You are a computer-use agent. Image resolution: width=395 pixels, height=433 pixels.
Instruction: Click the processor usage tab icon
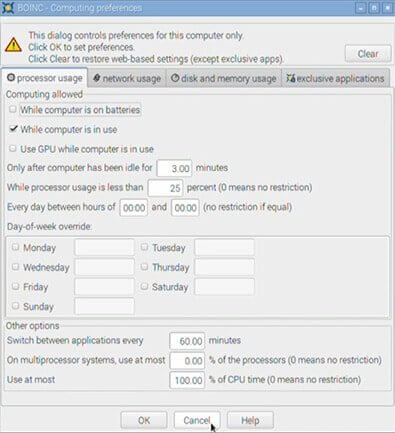tap(11, 78)
